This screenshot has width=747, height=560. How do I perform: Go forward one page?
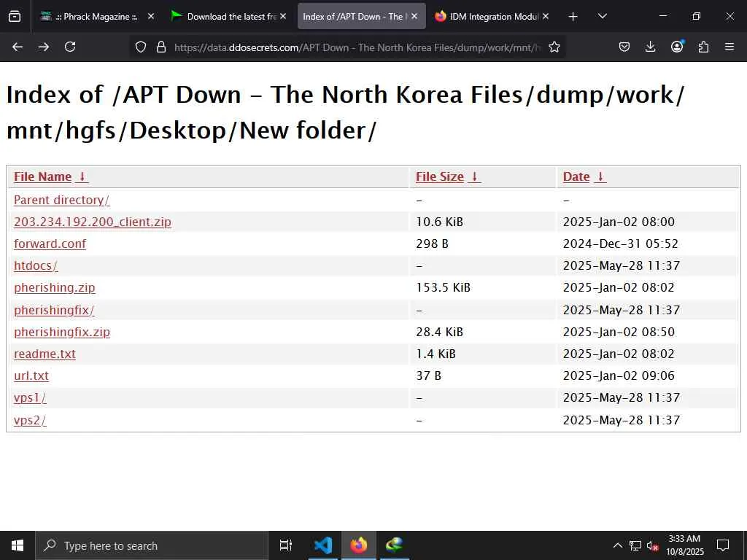(44, 47)
